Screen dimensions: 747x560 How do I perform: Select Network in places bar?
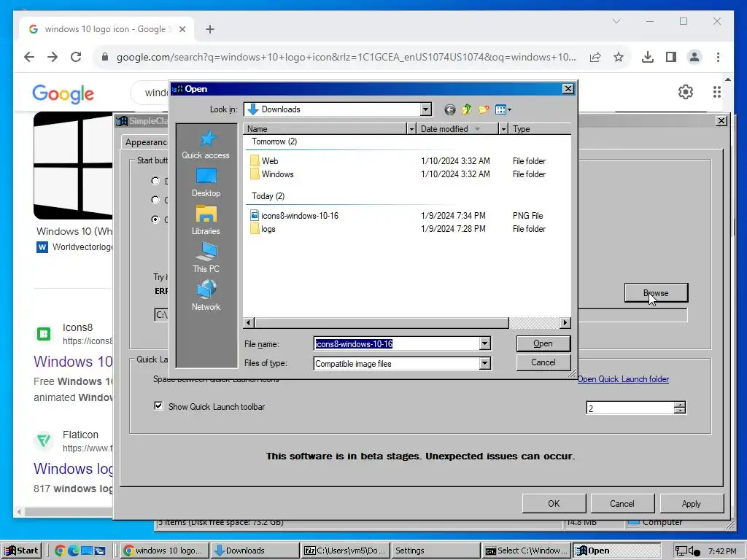click(x=206, y=296)
